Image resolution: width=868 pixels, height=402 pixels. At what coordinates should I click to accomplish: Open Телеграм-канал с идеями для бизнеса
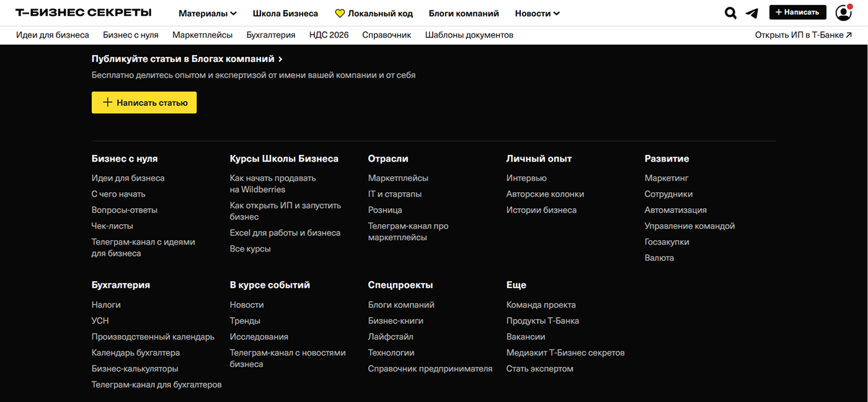click(143, 248)
